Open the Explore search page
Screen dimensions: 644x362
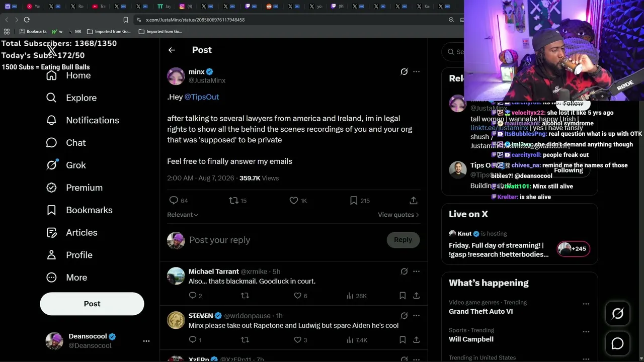coord(71,98)
